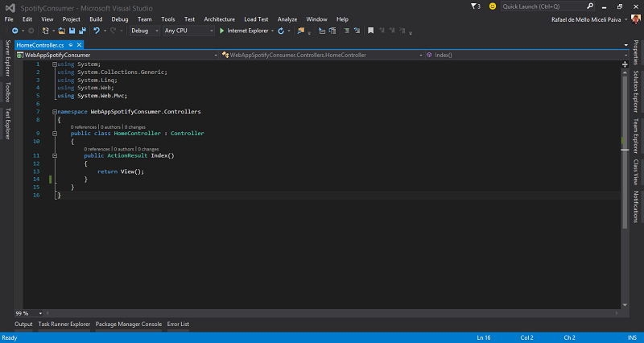Open the Debug configuration dropdown
644x343 pixels.
[145, 31]
